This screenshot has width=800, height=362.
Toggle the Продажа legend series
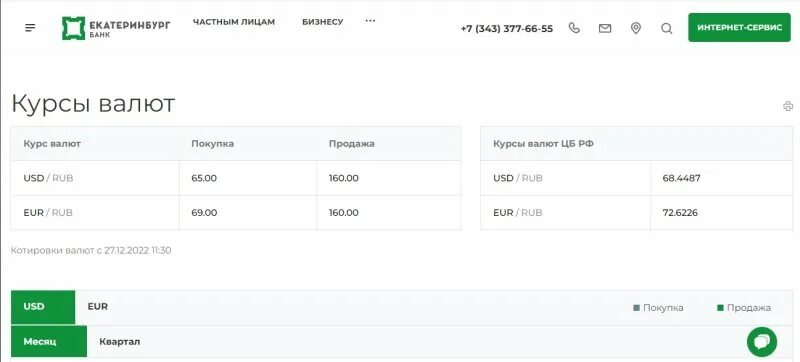coord(744,308)
